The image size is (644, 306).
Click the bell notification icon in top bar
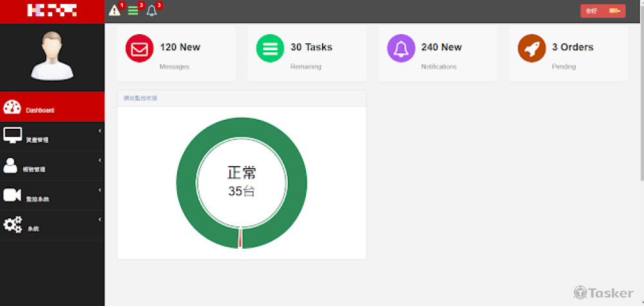151,10
